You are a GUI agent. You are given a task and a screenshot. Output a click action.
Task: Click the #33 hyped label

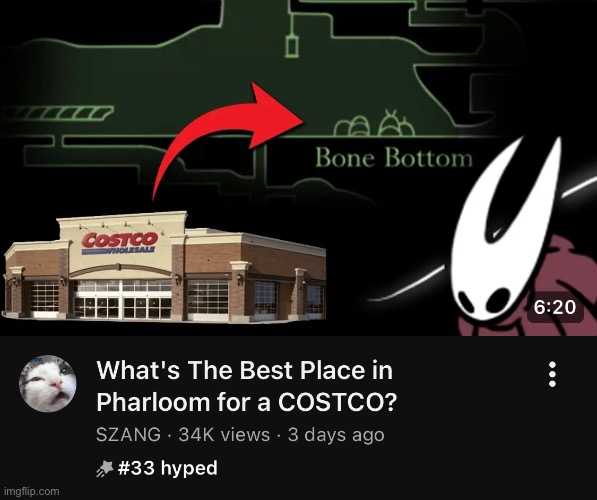coord(168,468)
